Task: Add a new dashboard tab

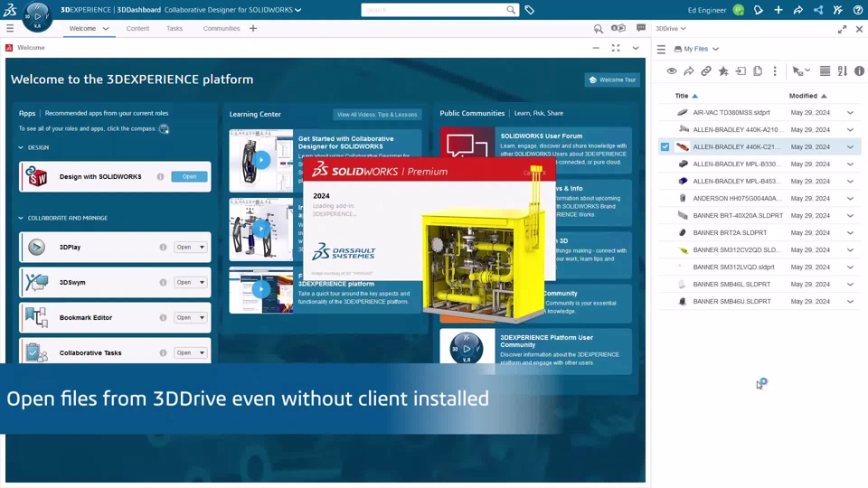Action: pyautogui.click(x=253, y=28)
